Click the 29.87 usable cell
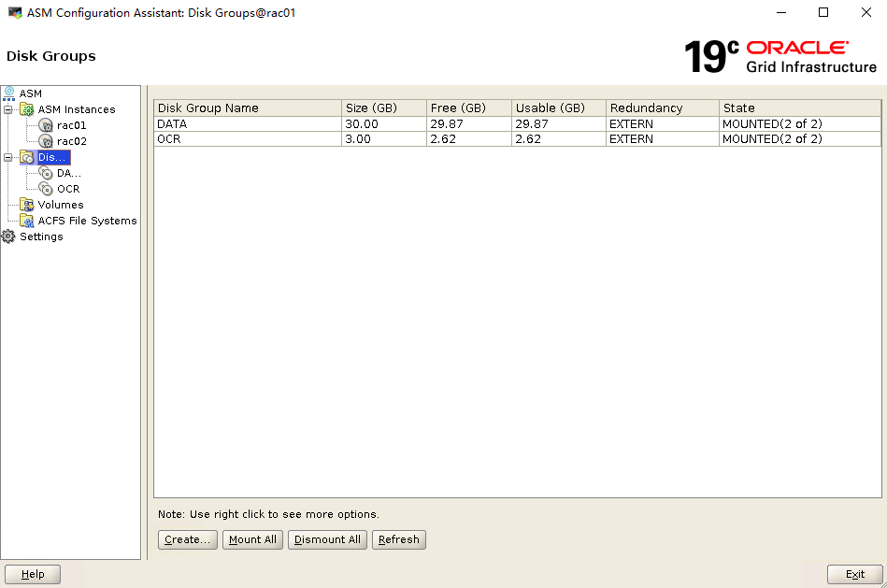This screenshot has height=588, width=887. pos(559,124)
